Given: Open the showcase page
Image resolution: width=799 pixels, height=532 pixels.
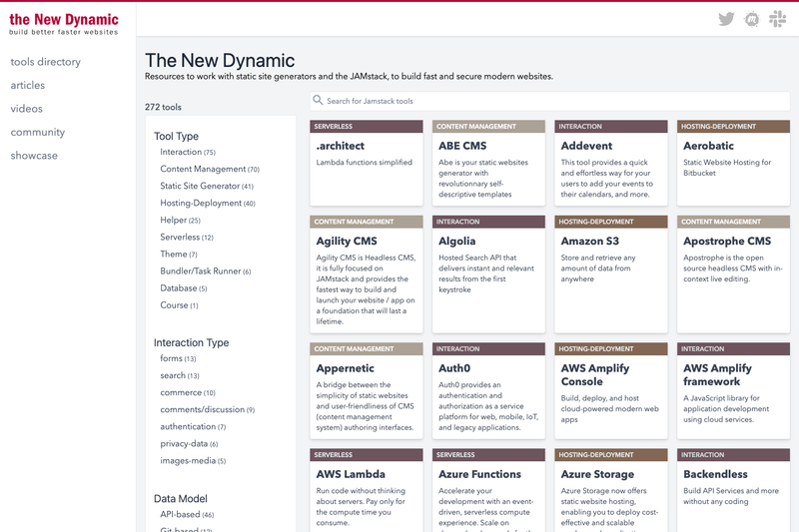Looking at the screenshot, I should click(34, 156).
